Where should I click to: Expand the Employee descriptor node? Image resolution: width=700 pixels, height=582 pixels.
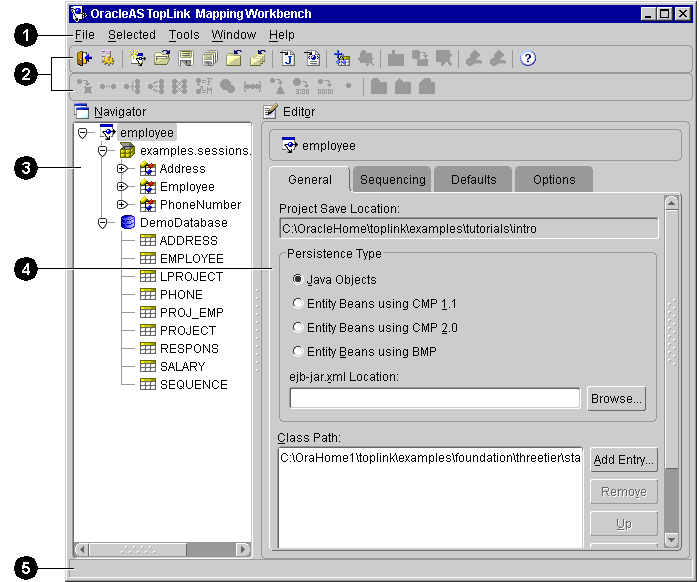pyautogui.click(x=122, y=187)
